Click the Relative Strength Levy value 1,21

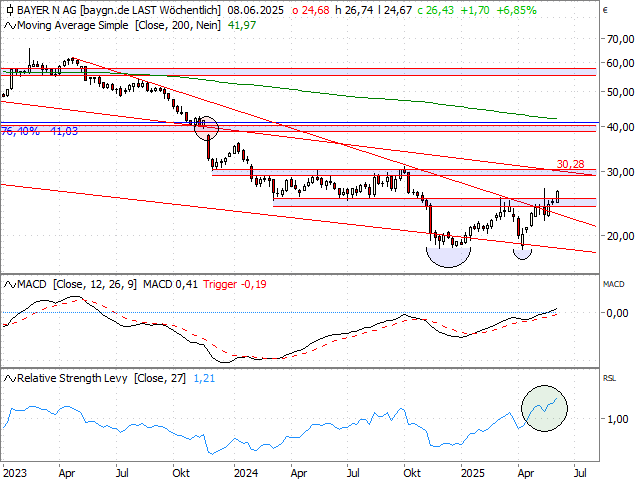tap(204, 378)
